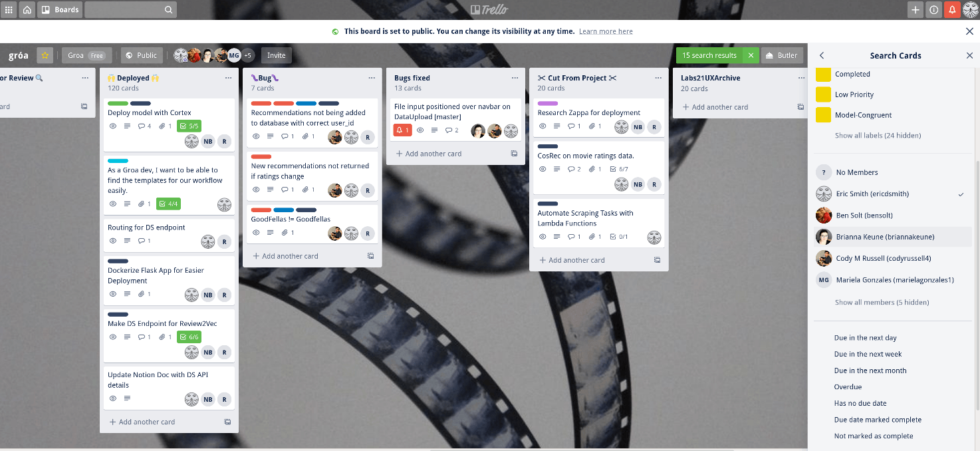Screen dimensions: 980x451
Task: Open the information icon in header
Action: [934, 10]
